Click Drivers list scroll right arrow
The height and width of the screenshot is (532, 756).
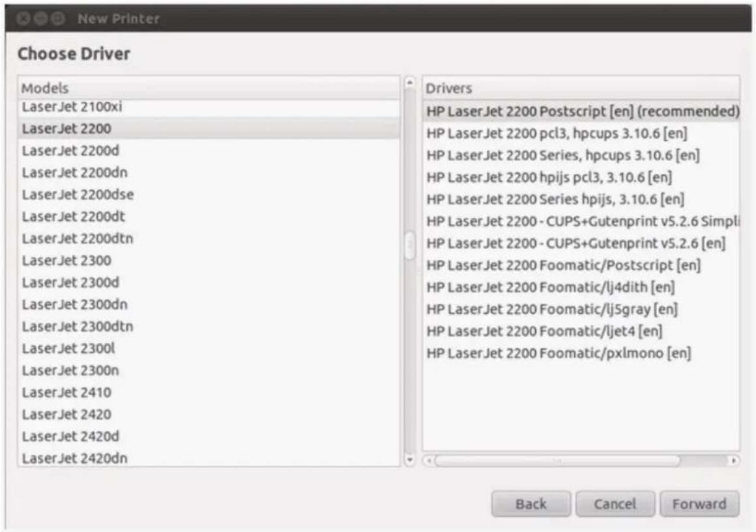click(x=734, y=460)
